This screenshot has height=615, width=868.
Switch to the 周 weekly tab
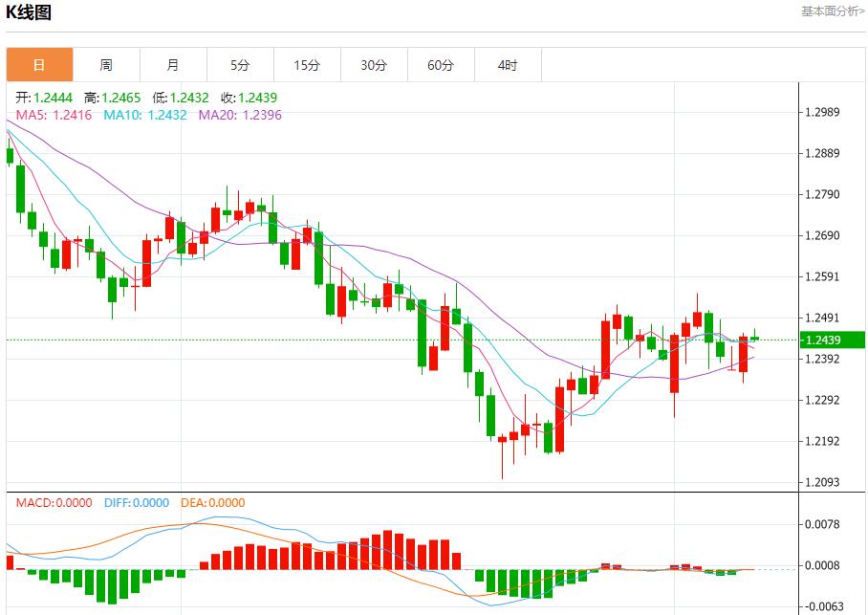pyautogui.click(x=106, y=65)
